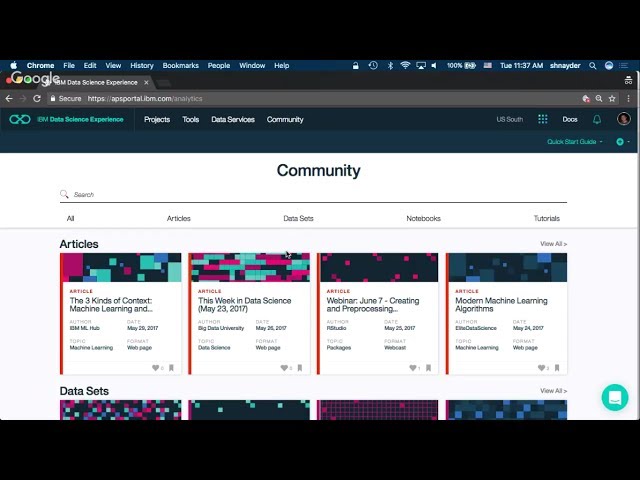Click the search magnifier in Community search
The width and height of the screenshot is (640, 480).
[64, 194]
